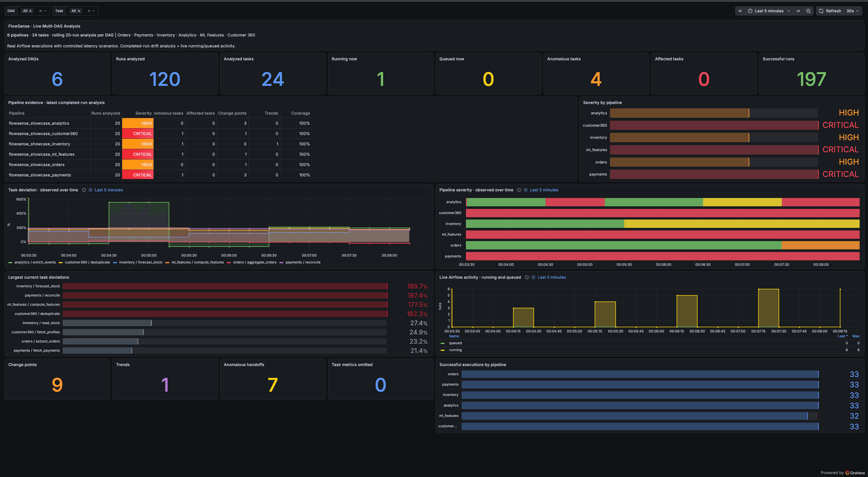The width and height of the screenshot is (868, 477).
Task: Open info icon on Pipeline severity panel
Action: (519, 190)
